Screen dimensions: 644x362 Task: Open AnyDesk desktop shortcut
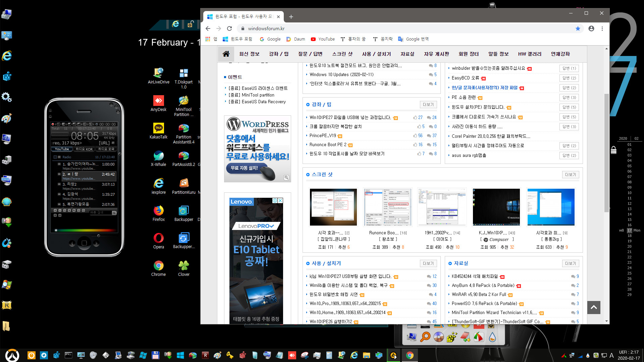click(x=158, y=103)
